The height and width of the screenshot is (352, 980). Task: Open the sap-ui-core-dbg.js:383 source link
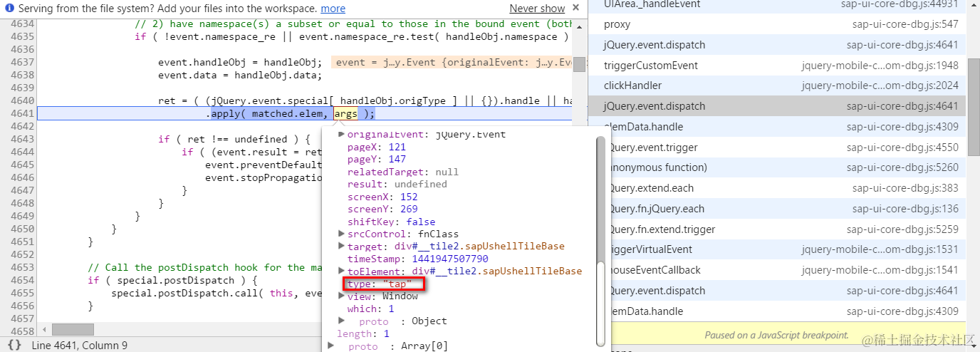[x=905, y=188]
